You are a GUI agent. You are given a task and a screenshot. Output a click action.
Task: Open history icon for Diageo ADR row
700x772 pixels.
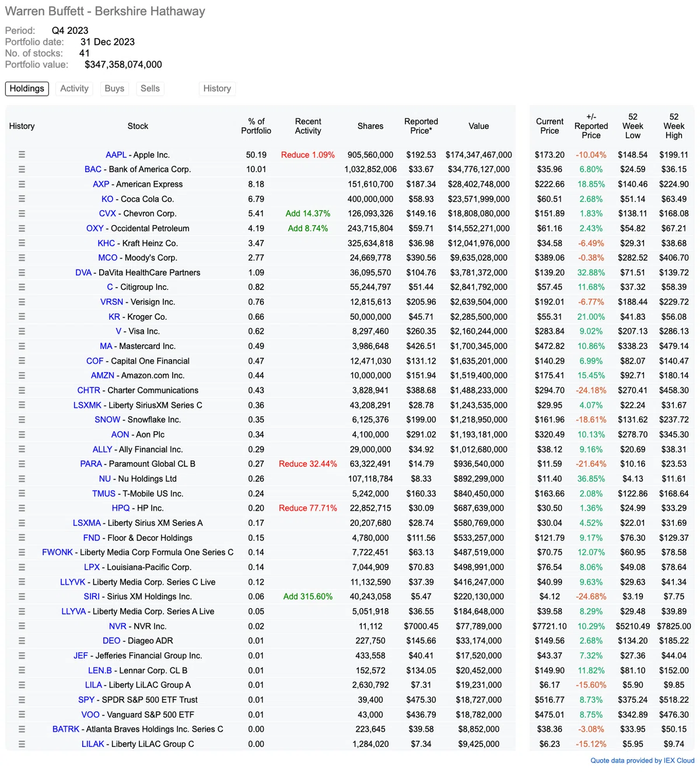22,641
